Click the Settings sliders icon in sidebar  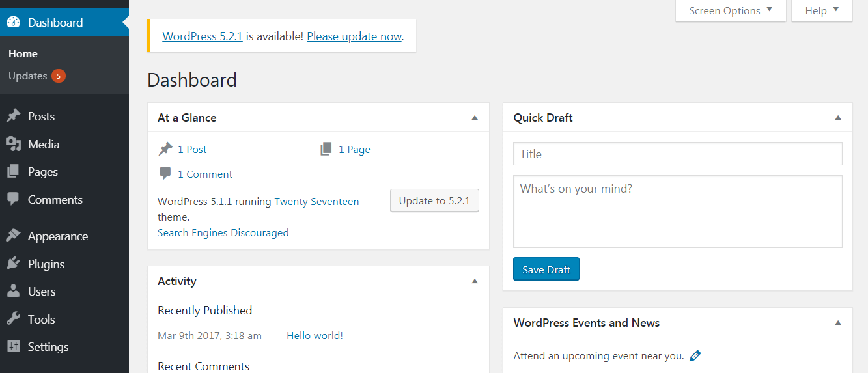(x=14, y=346)
